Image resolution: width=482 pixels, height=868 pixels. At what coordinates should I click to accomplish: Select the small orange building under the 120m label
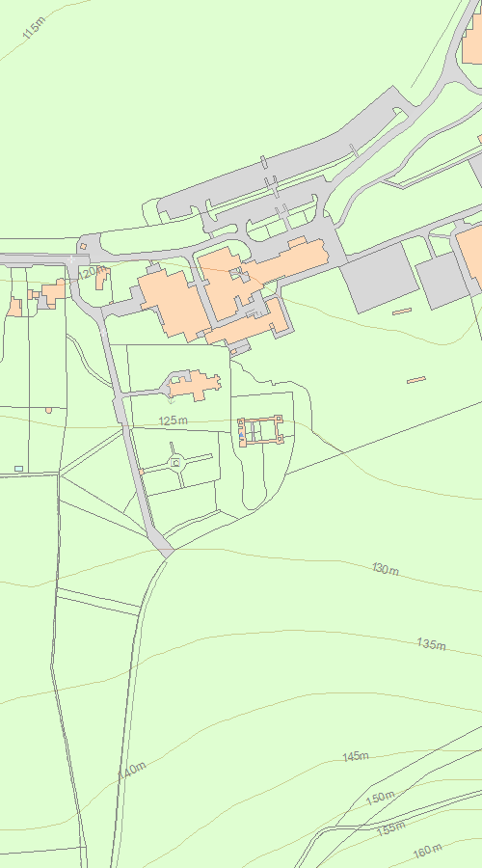coord(101,279)
